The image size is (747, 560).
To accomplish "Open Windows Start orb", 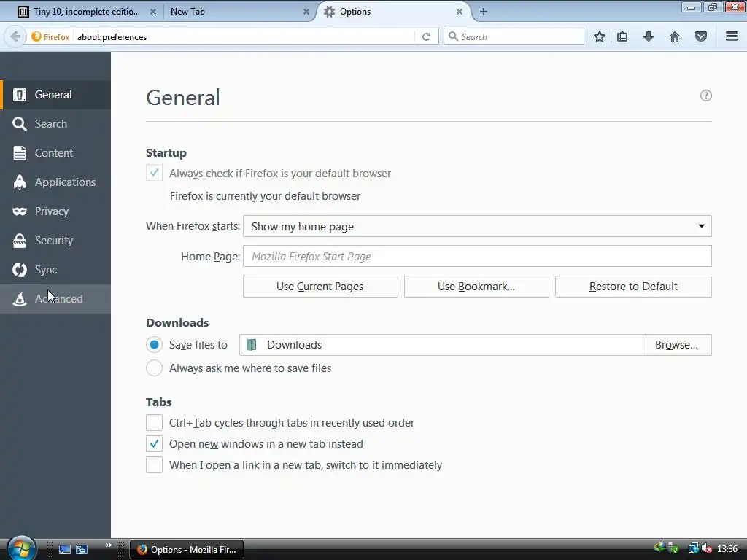I will 21,548.
